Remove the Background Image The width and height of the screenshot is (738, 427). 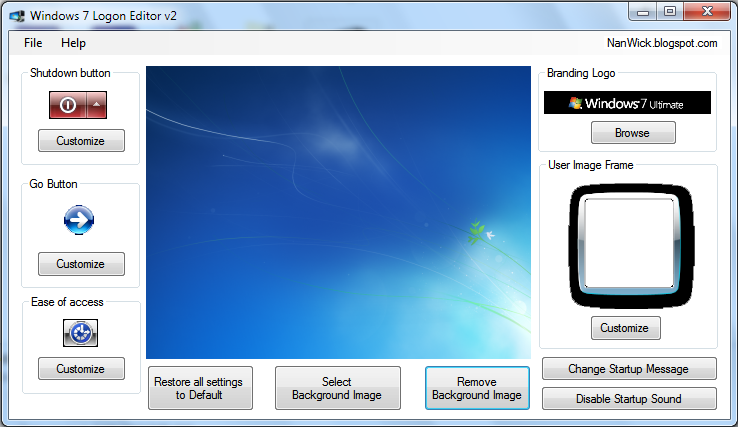pyautogui.click(x=477, y=388)
